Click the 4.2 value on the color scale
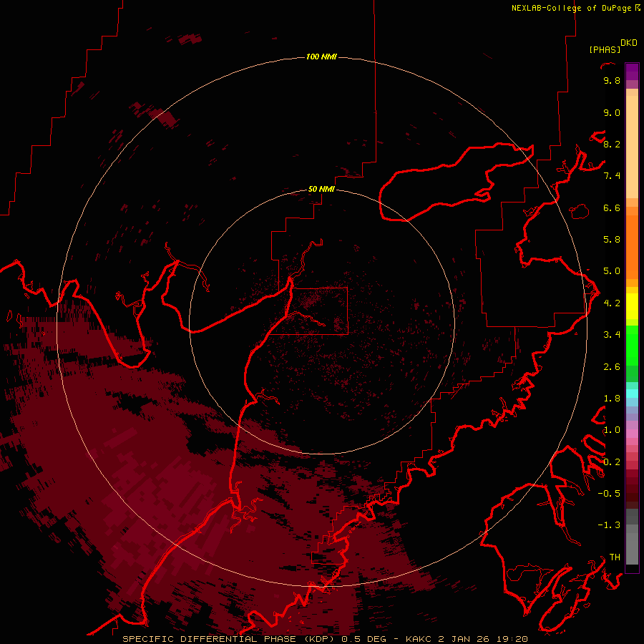644x644 pixels. coord(612,303)
